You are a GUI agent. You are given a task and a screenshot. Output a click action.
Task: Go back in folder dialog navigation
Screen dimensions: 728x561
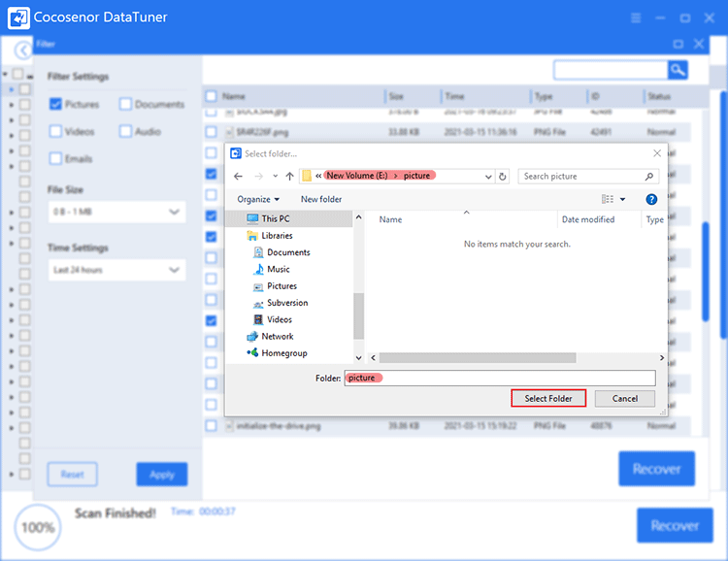point(238,176)
